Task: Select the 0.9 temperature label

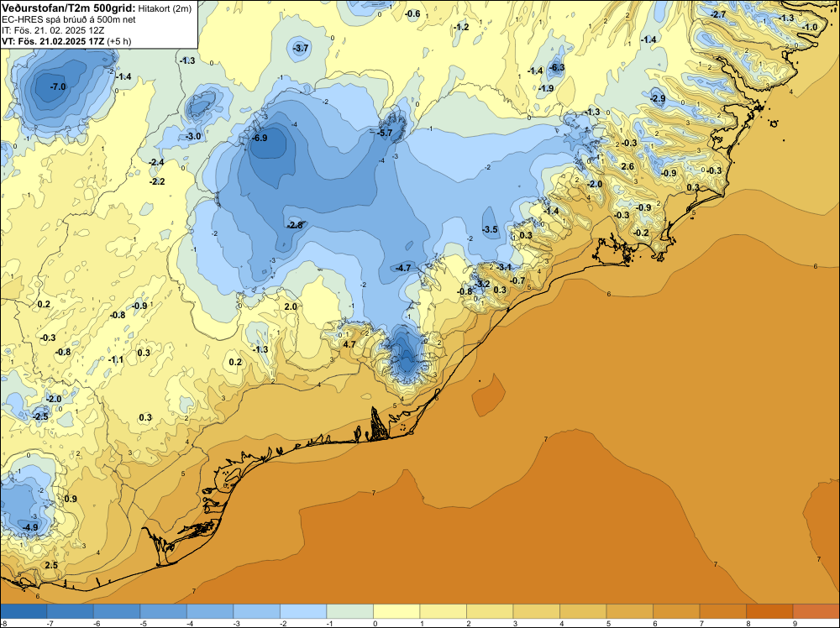Action: click(x=71, y=499)
